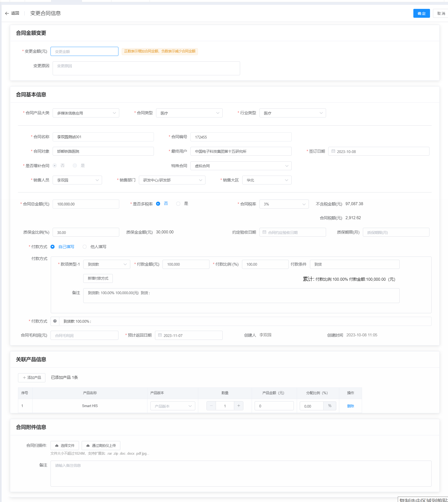Select 他人填写 payment method option
Screen dimensions: 448x502
point(85,247)
